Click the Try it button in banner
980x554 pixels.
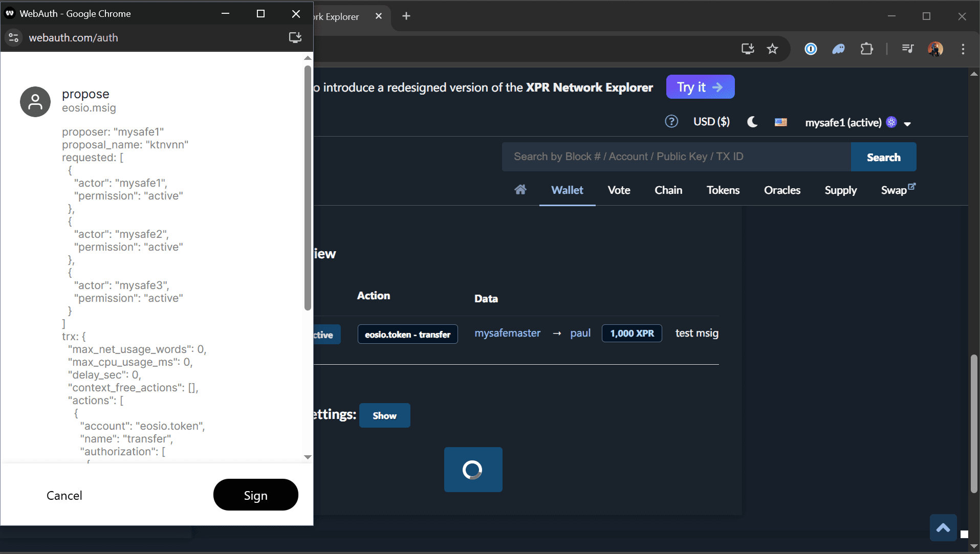pyautogui.click(x=700, y=87)
